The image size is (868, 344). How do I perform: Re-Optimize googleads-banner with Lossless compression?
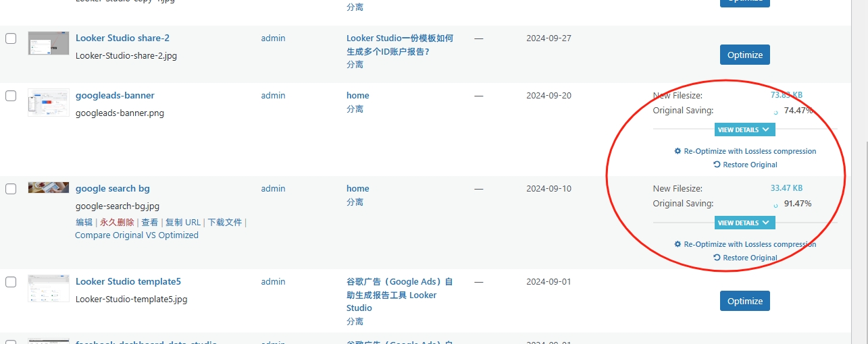pos(745,151)
